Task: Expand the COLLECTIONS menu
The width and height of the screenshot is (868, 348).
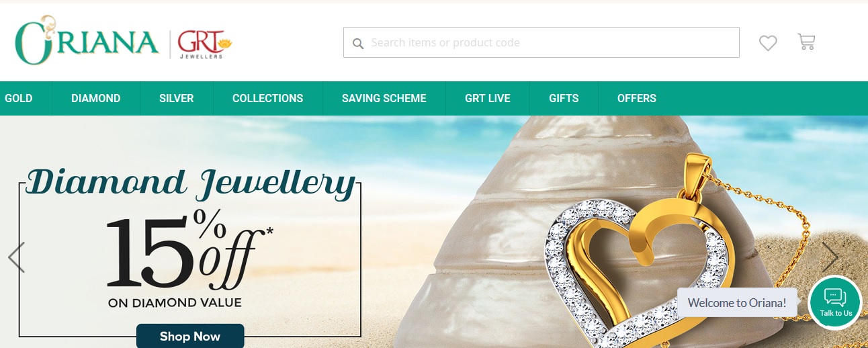Action: point(268,98)
